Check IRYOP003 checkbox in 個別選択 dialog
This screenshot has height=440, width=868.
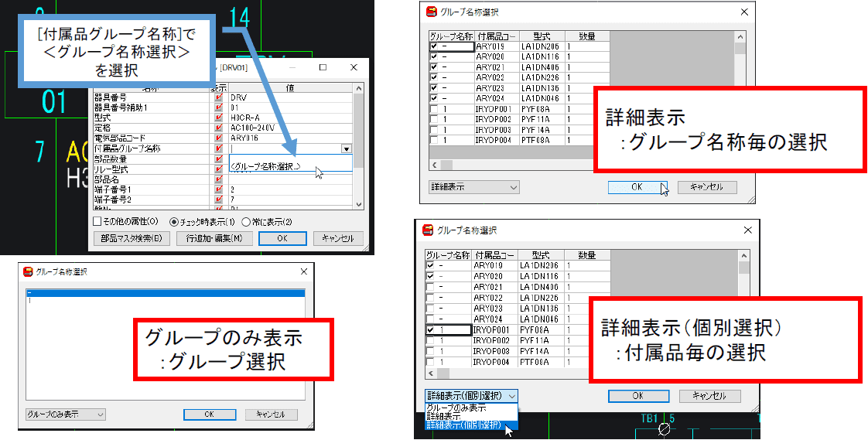click(x=430, y=351)
